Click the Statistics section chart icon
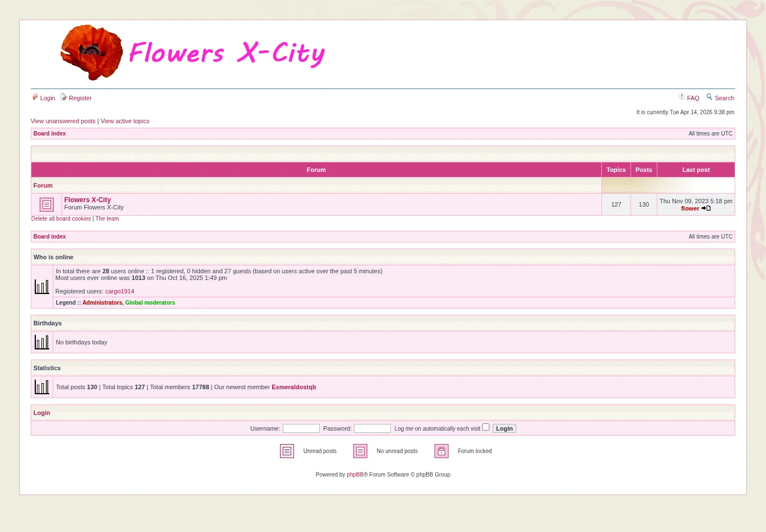The height and width of the screenshot is (532, 766). 42,387
